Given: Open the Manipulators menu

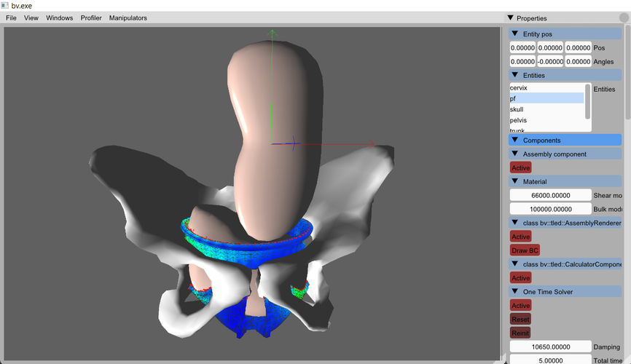Looking at the screenshot, I should tap(128, 17).
